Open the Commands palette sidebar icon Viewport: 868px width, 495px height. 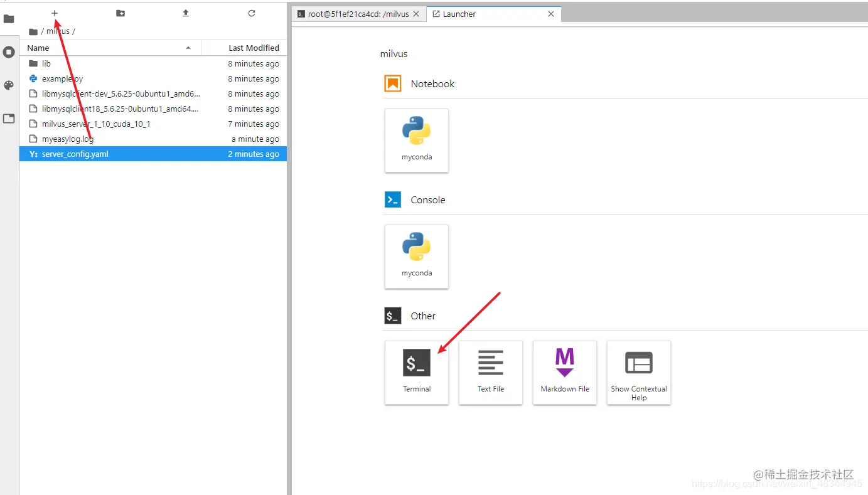9,85
